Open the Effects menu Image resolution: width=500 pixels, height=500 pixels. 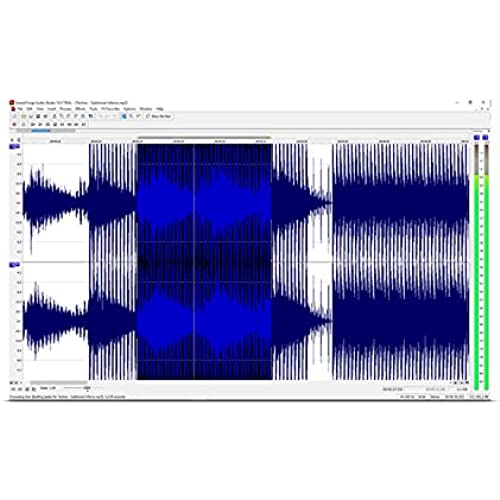pos(80,109)
